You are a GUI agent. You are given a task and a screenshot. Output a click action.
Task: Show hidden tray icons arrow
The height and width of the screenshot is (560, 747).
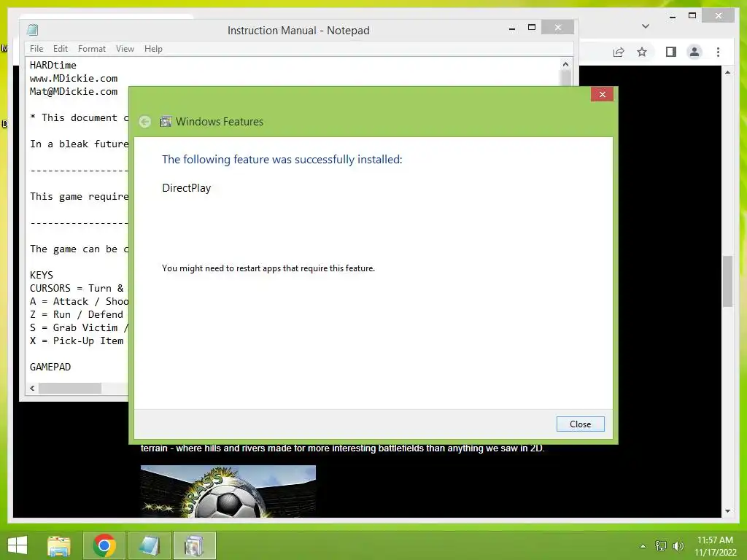coord(643,546)
